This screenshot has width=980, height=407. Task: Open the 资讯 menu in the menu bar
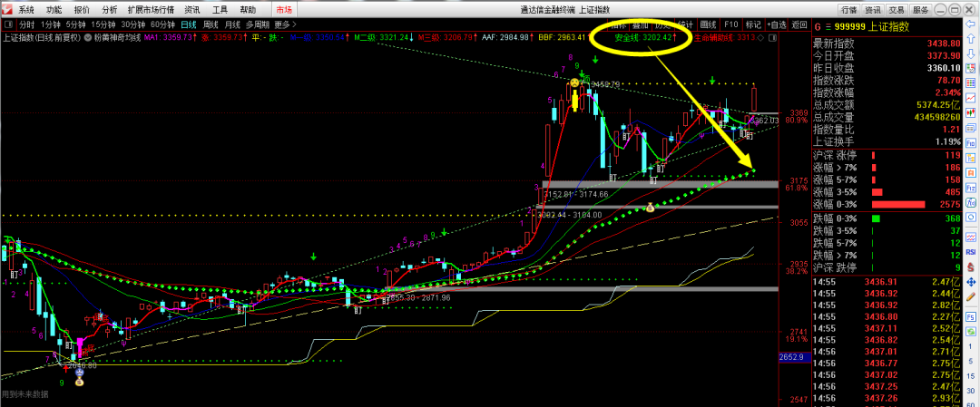[x=192, y=9]
